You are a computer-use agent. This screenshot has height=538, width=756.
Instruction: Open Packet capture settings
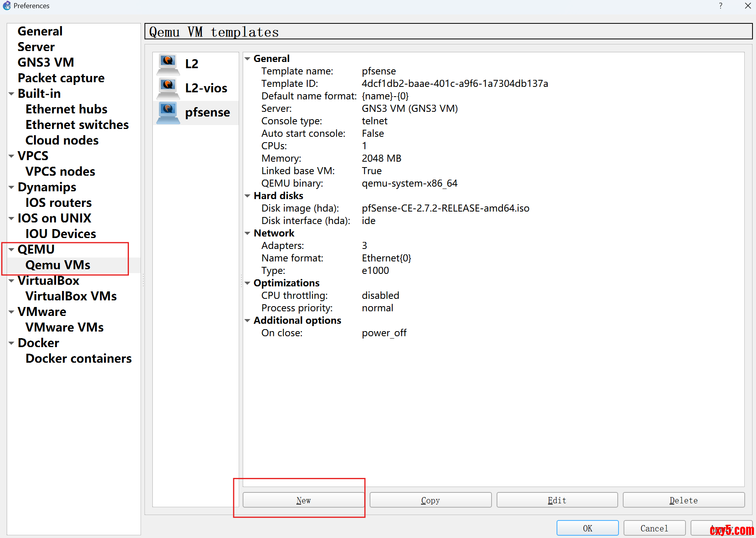pyautogui.click(x=61, y=78)
